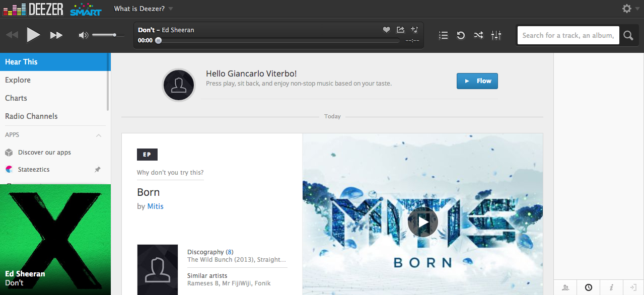Add current track to a playlist
The height and width of the screenshot is (295, 644).
(414, 30)
